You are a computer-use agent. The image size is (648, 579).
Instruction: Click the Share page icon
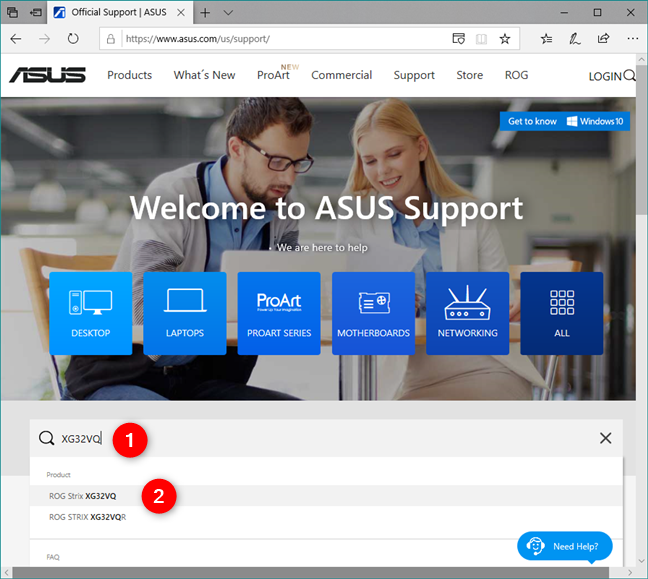pyautogui.click(x=603, y=38)
